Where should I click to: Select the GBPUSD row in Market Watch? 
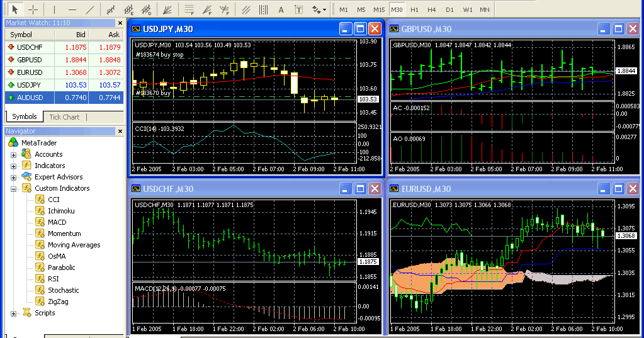click(64, 60)
